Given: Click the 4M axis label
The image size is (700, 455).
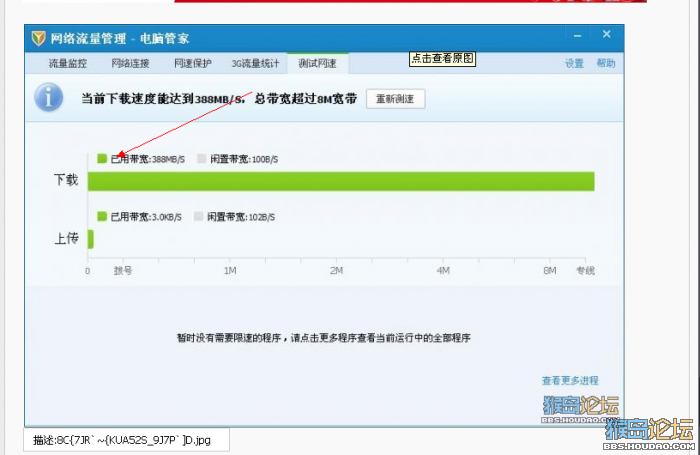Looking at the screenshot, I should pyautogui.click(x=443, y=271).
